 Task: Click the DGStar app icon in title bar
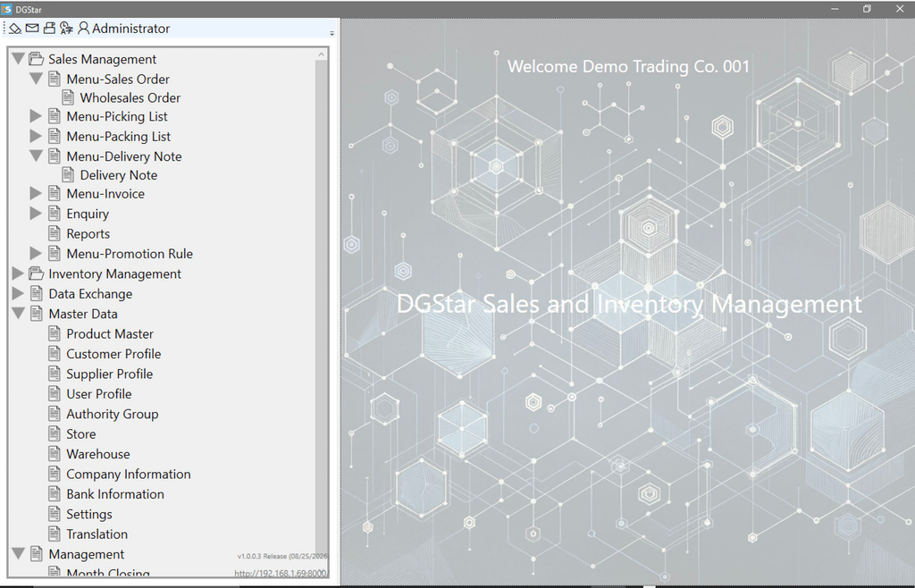tap(7, 9)
